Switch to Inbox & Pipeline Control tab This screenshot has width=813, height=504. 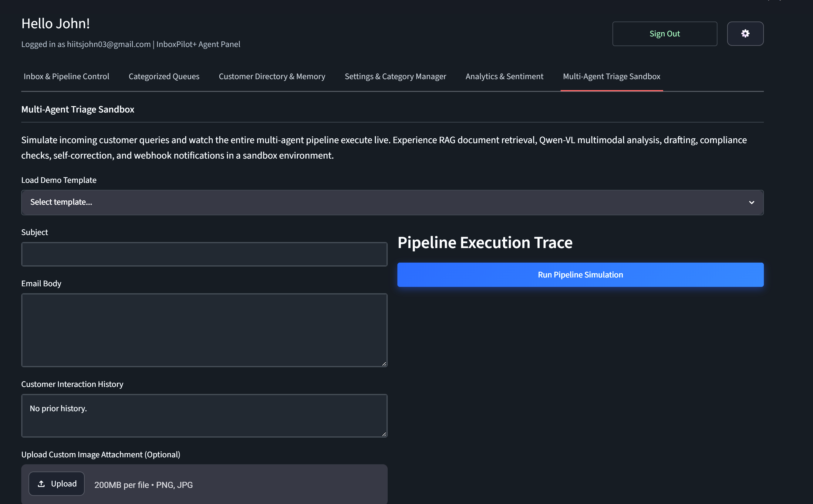tap(66, 76)
